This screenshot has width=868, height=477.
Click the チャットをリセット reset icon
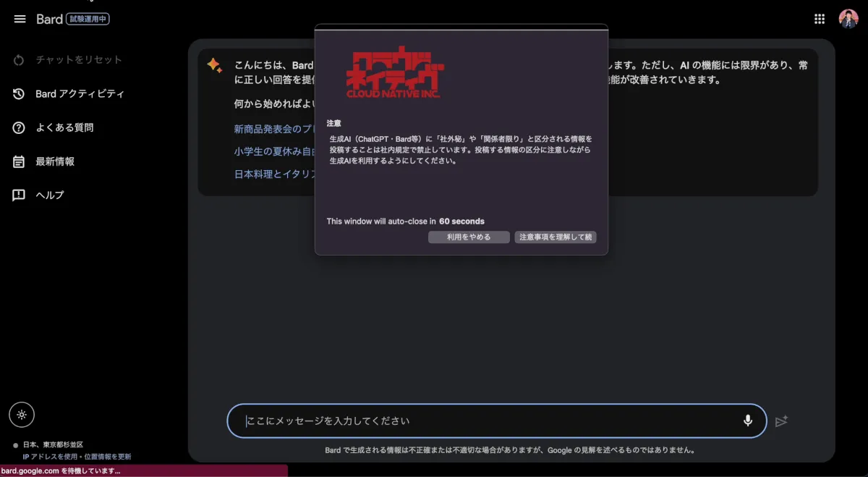pyautogui.click(x=20, y=60)
